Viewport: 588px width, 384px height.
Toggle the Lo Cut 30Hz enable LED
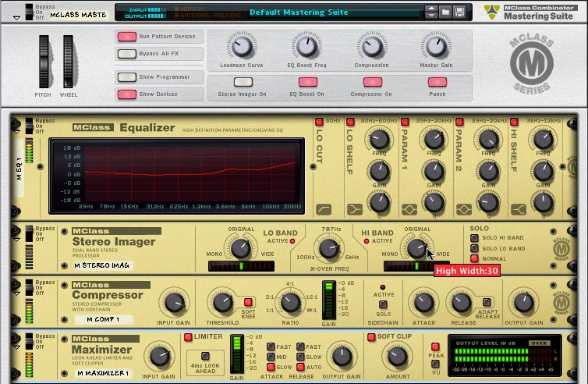[319, 122]
